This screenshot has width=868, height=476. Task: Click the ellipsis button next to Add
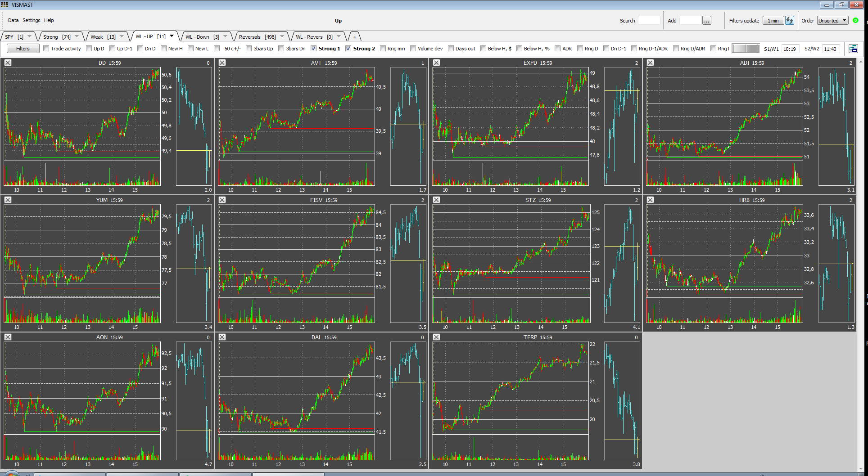click(x=707, y=21)
